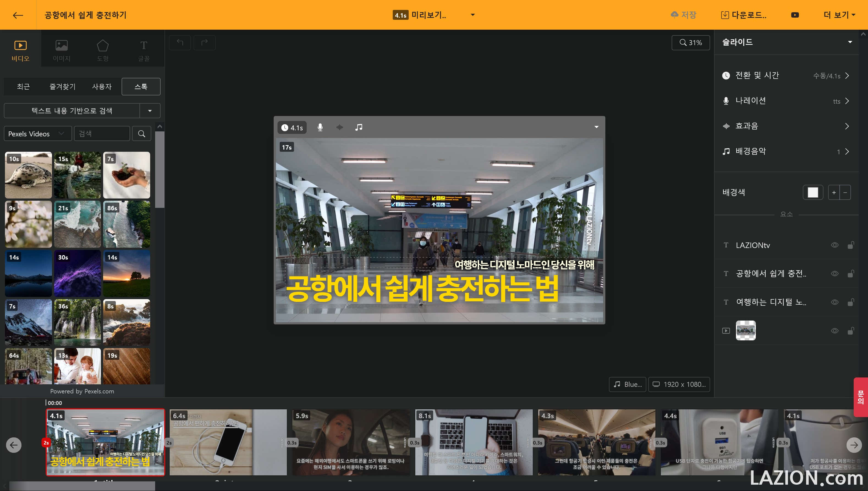Open the 더 보기 menu
This screenshot has width=868, height=491.
[839, 15]
